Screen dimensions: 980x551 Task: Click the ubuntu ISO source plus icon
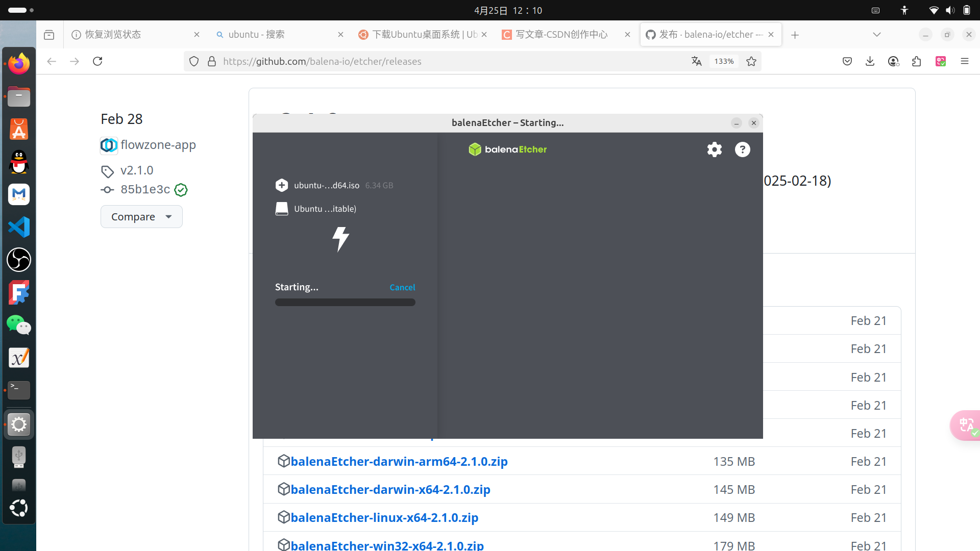tap(282, 185)
